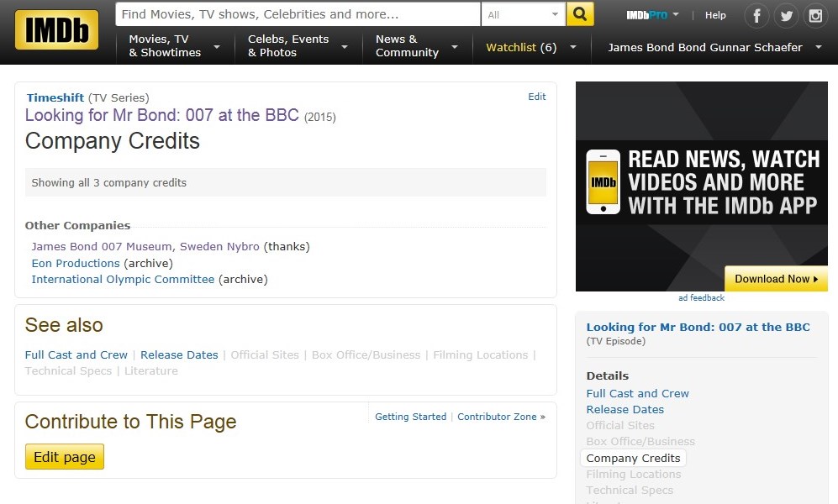Click the yellow search magnifier button
The image size is (838, 504).
click(x=579, y=14)
